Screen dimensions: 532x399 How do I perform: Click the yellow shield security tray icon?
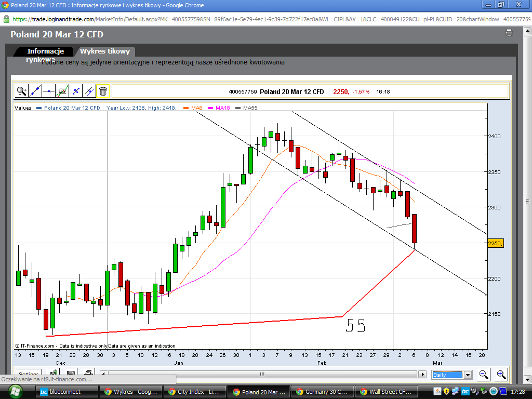pos(446,392)
